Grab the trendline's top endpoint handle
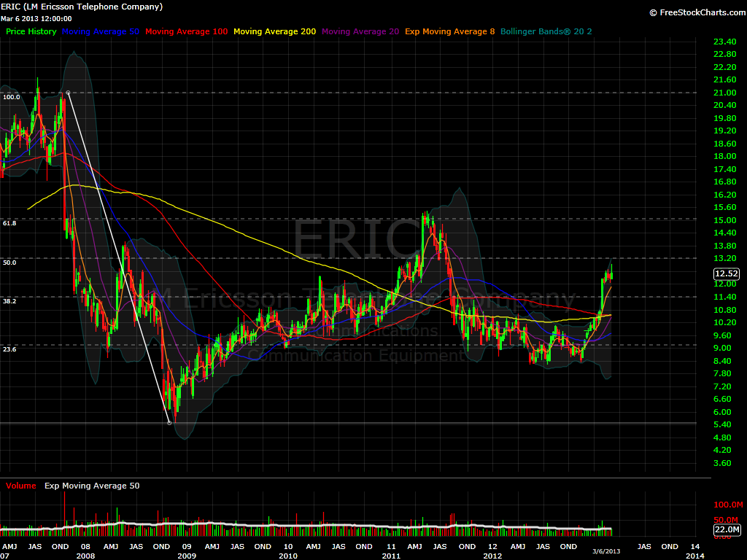The width and height of the screenshot is (747, 560). tap(68, 93)
